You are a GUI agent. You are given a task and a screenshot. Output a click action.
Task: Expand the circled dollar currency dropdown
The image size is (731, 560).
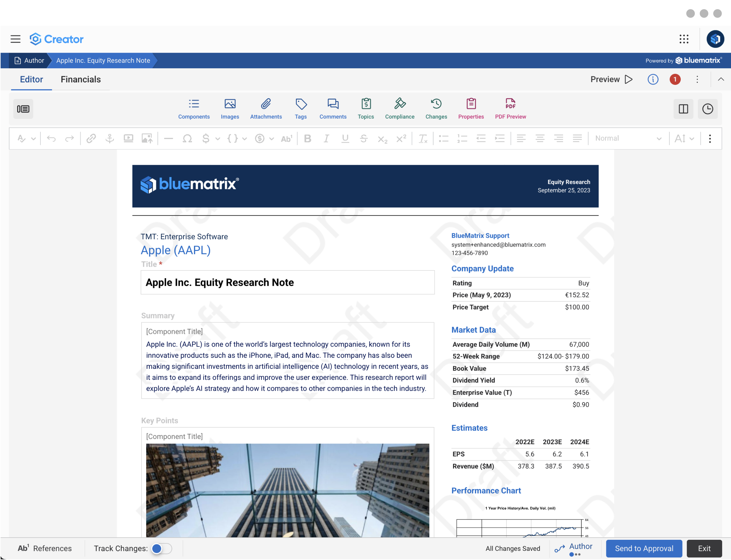click(271, 139)
